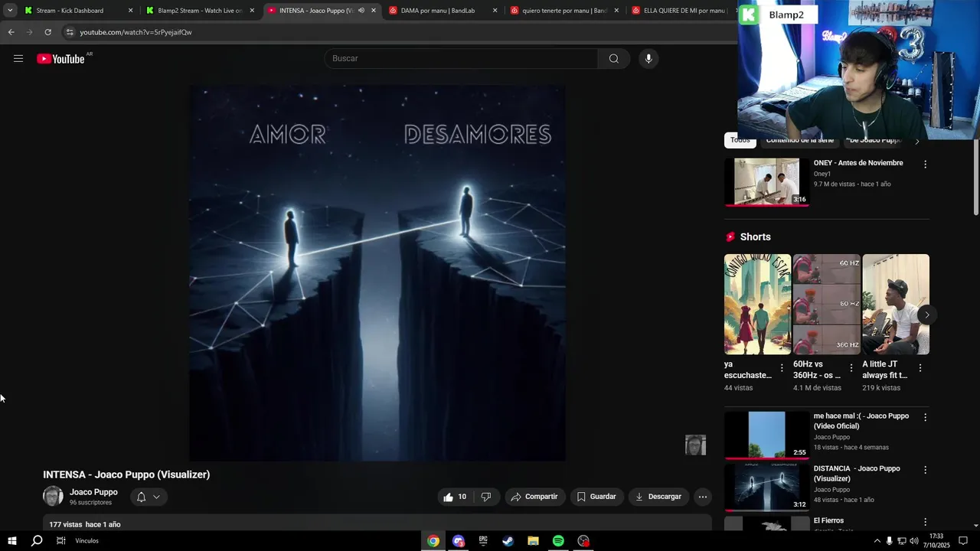Image resolution: width=980 pixels, height=551 pixels.
Task: Open the 'A little JT' Short thumbnail
Action: point(896,305)
